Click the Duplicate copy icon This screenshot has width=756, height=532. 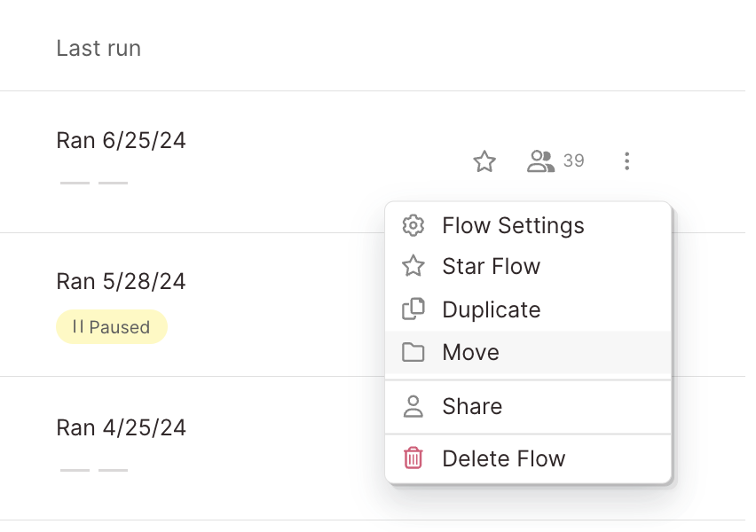(413, 309)
